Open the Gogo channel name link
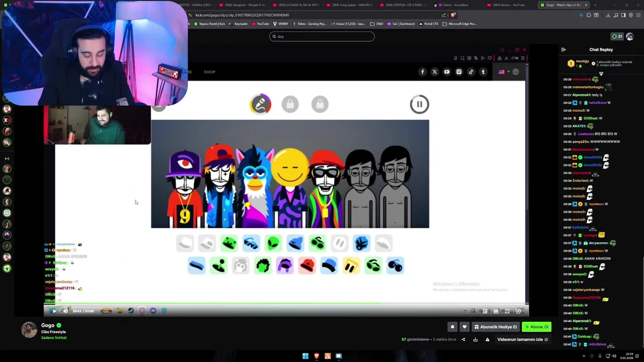 click(48, 325)
